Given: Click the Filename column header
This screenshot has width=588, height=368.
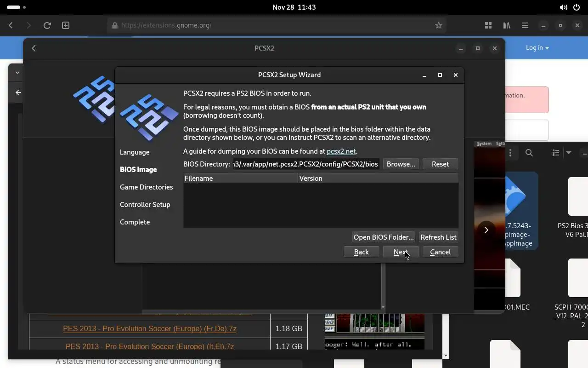Looking at the screenshot, I should pos(240,178).
